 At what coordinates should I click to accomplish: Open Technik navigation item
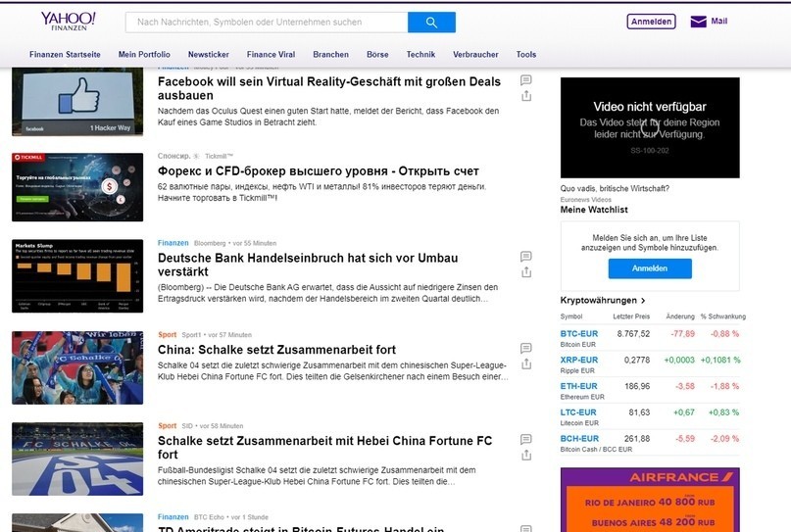point(420,55)
